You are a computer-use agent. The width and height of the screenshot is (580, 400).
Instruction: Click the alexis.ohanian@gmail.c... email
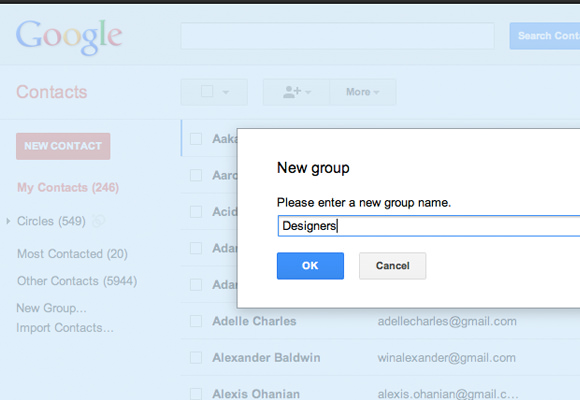[x=448, y=394]
